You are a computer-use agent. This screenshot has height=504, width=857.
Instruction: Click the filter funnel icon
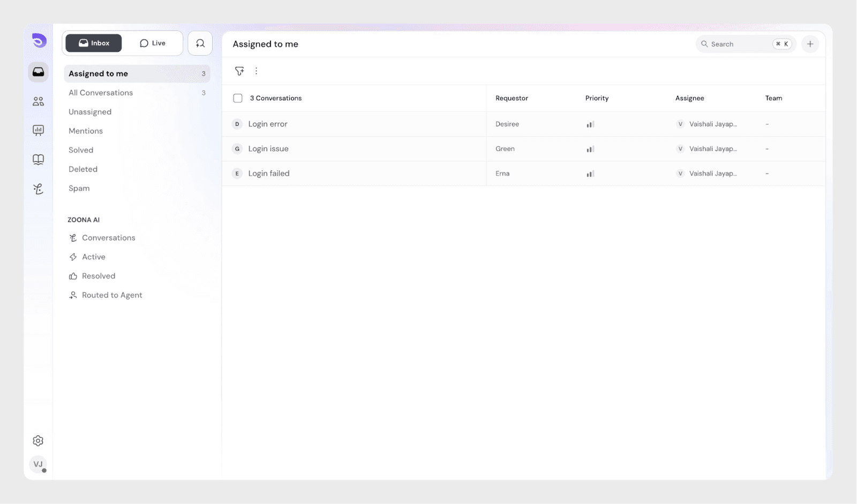click(x=239, y=71)
